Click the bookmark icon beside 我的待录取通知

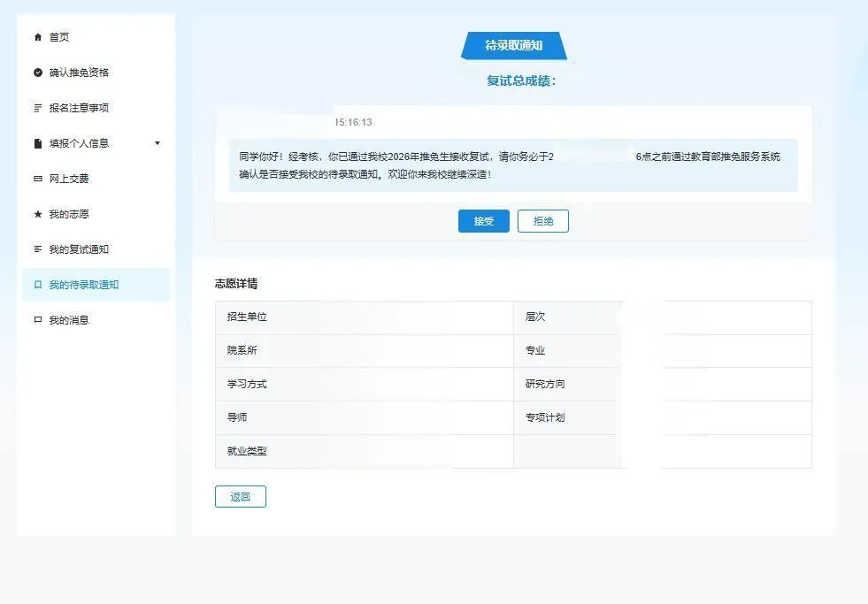[38, 285]
